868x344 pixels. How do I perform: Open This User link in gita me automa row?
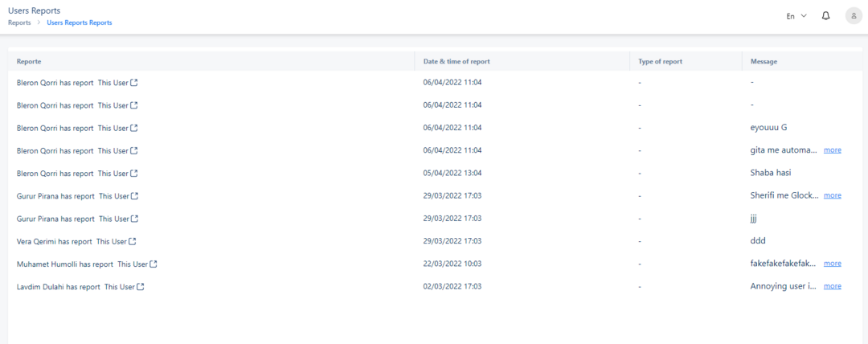click(x=113, y=150)
